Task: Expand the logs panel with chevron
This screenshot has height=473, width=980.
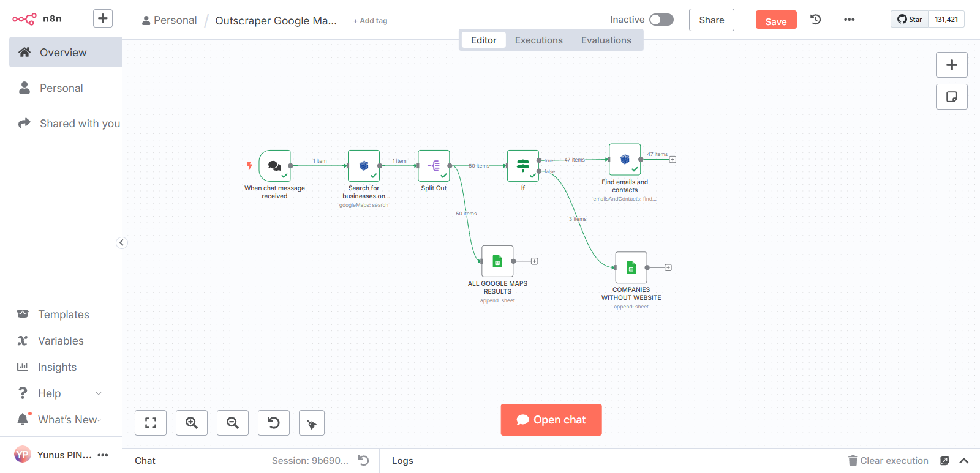Action: (x=964, y=461)
